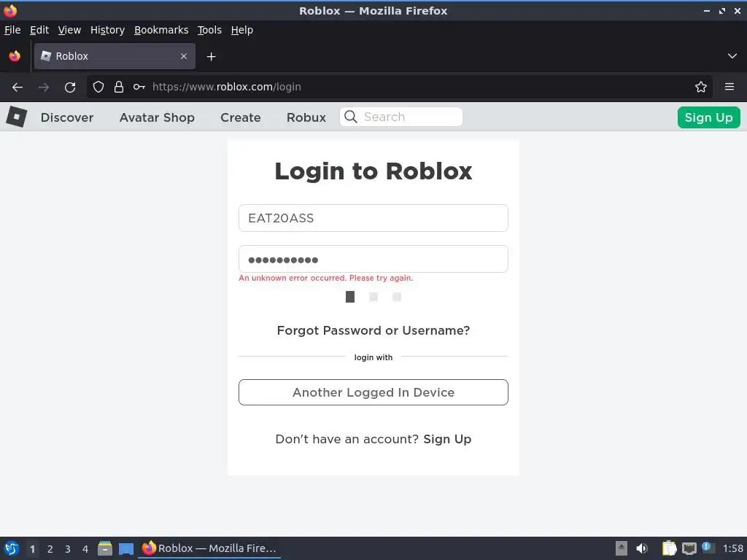This screenshot has width=747, height=560.
Task: Open the Bookmarks menu
Action: pos(161,30)
